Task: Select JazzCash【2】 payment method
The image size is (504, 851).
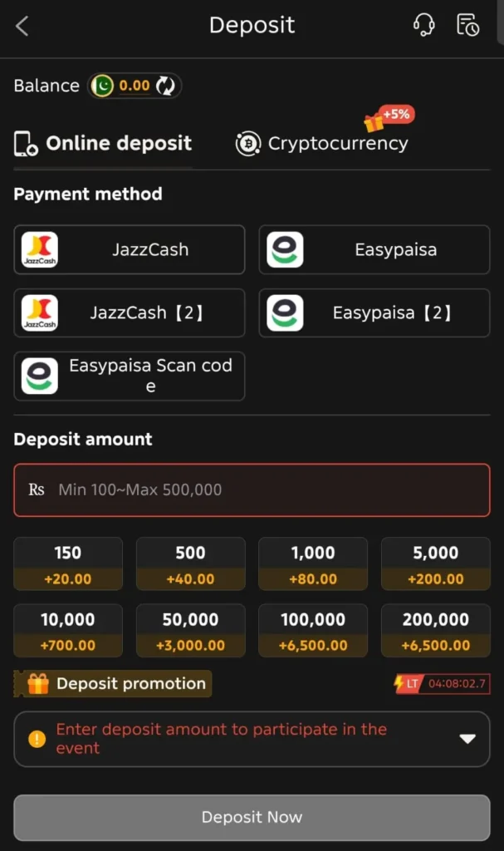Action: point(130,313)
